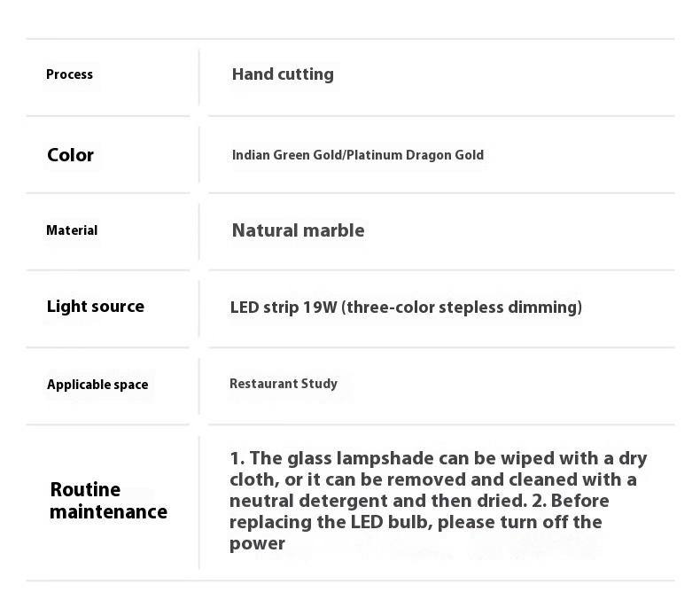
Task: Select the Hand cutting value
Action: point(283,74)
